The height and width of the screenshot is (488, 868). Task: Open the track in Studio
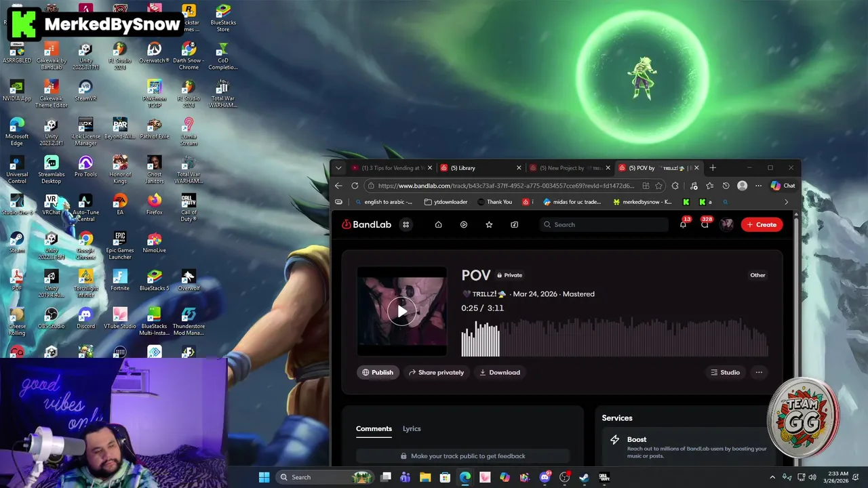point(725,372)
